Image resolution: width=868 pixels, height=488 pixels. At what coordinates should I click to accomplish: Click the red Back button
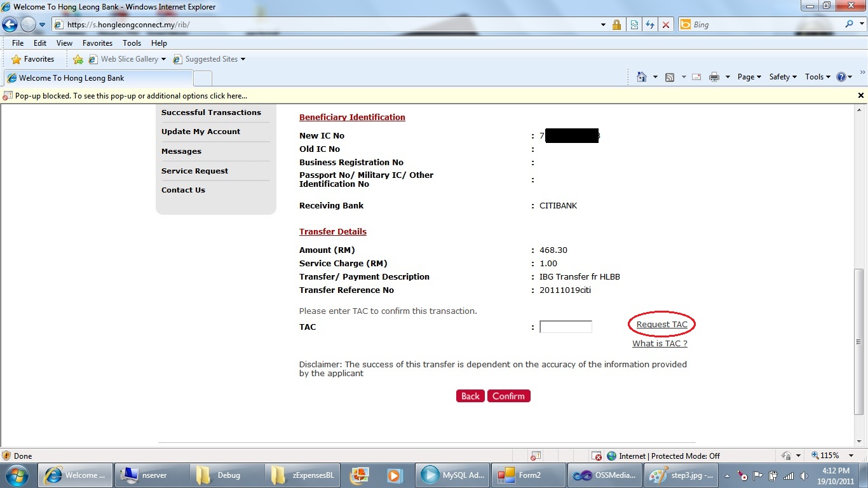[x=470, y=396]
